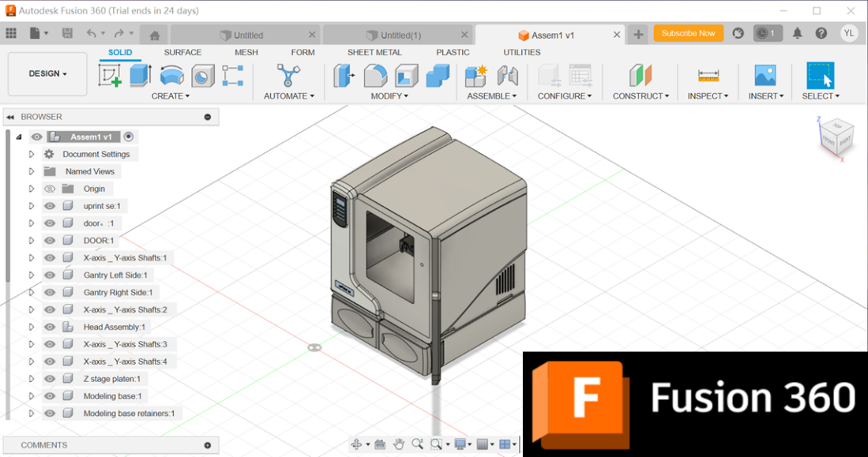Switch to the SURFACE tab

pos(182,52)
